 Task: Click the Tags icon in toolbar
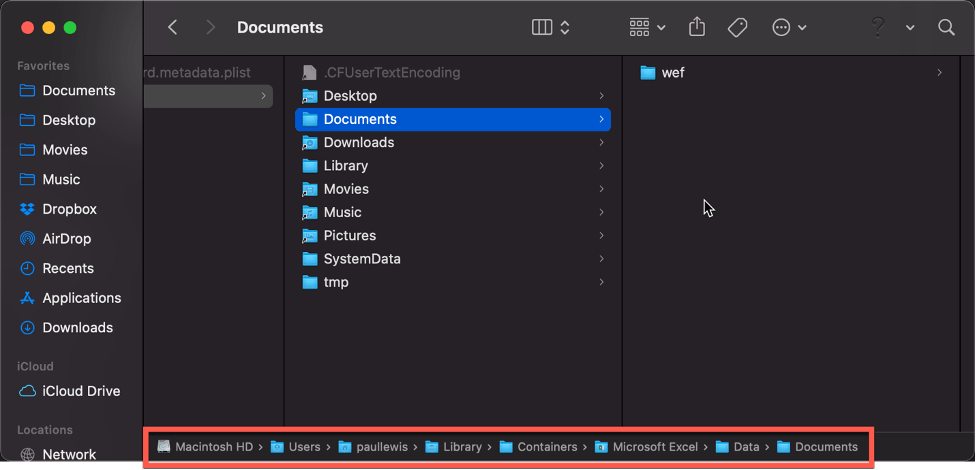(738, 28)
